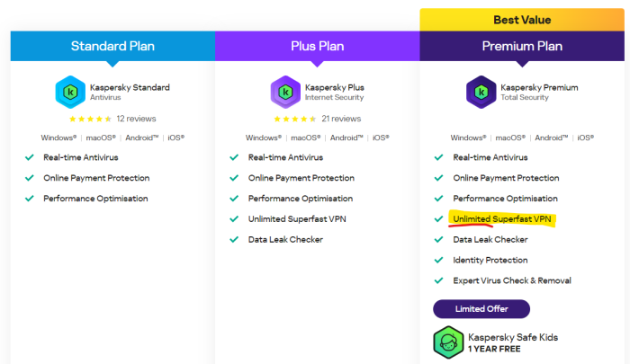This screenshot has width=630, height=364.
Task: Click the Standard plan star rating
Action: (x=90, y=119)
